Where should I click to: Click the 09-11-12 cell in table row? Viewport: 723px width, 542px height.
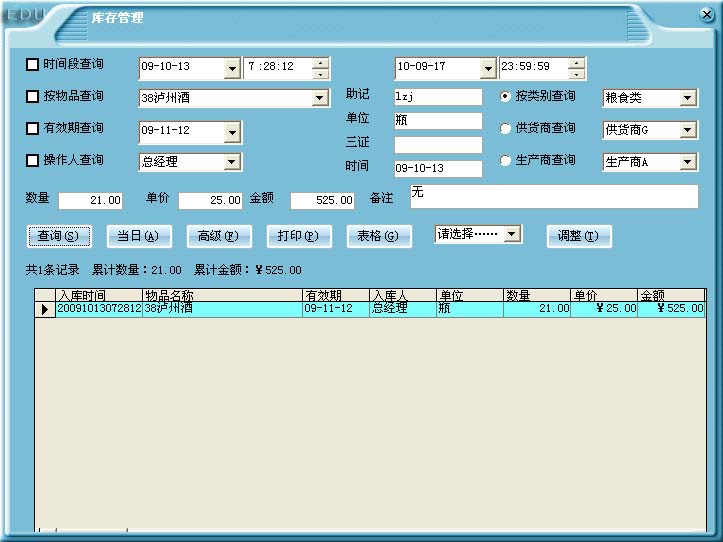pos(336,309)
